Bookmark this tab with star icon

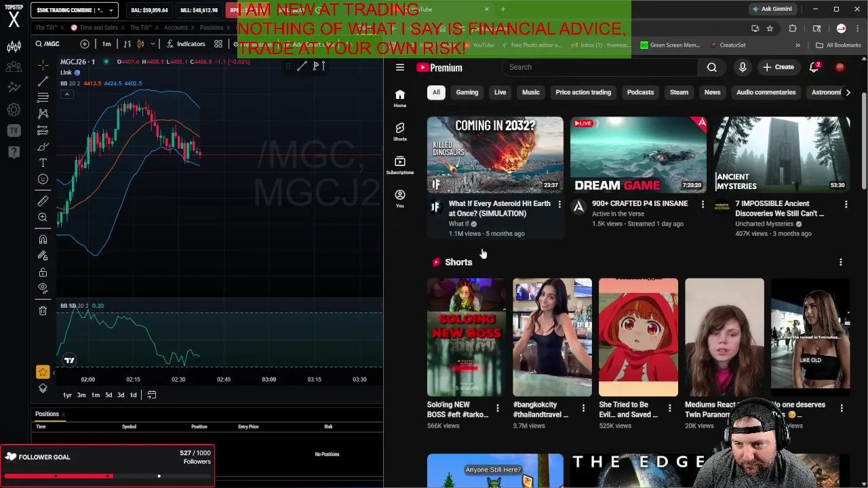point(770,28)
